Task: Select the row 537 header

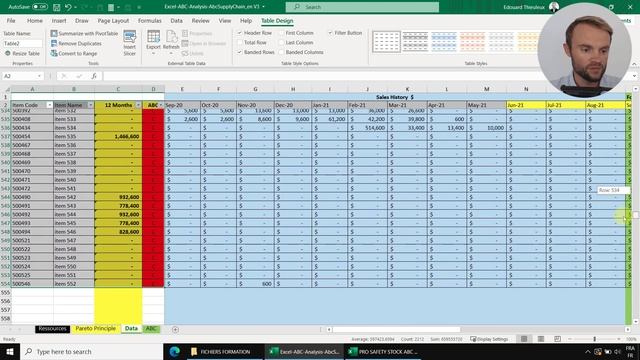Action: (x=5, y=136)
